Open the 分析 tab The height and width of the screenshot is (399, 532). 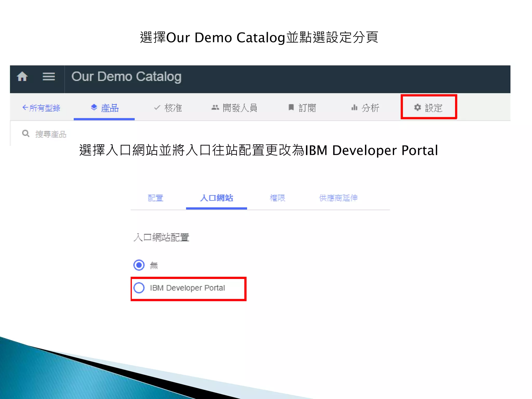point(365,108)
